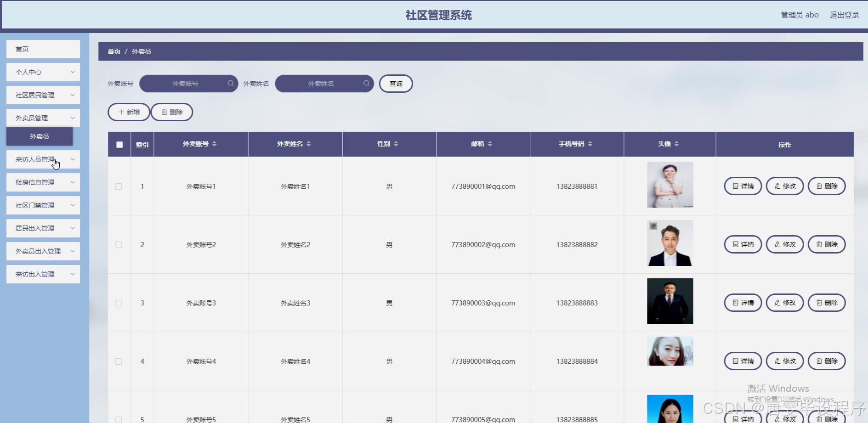Collapse 外卖员管理 menu chevron

(73, 118)
